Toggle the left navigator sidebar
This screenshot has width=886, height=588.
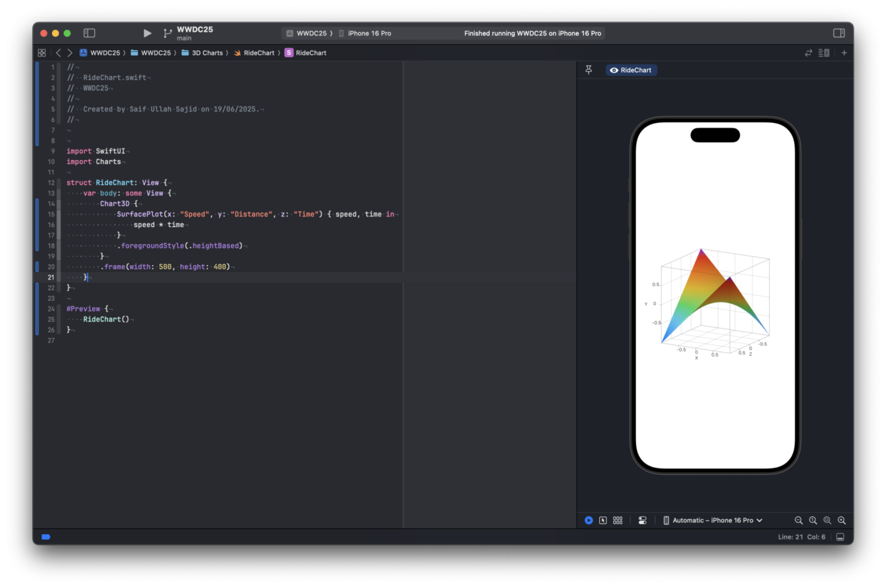89,33
